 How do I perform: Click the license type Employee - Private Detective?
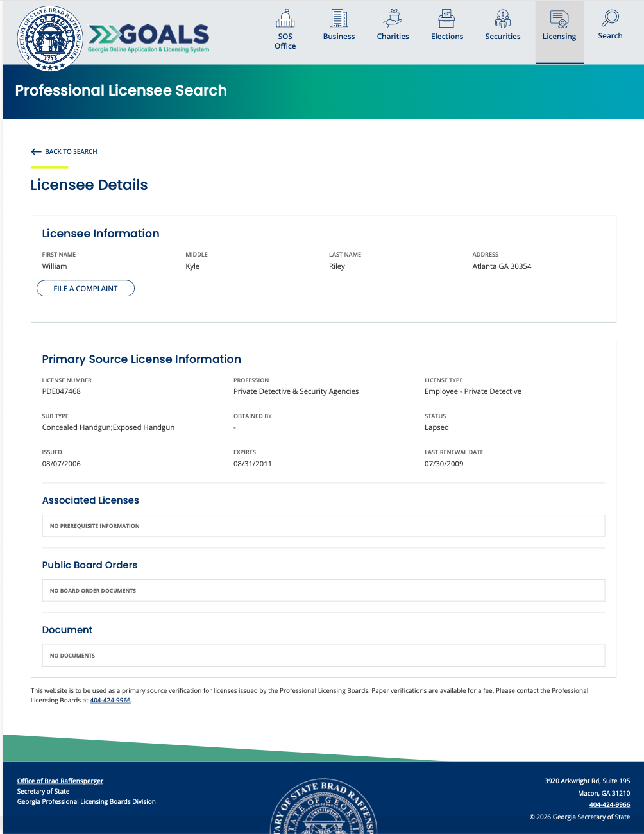click(473, 391)
